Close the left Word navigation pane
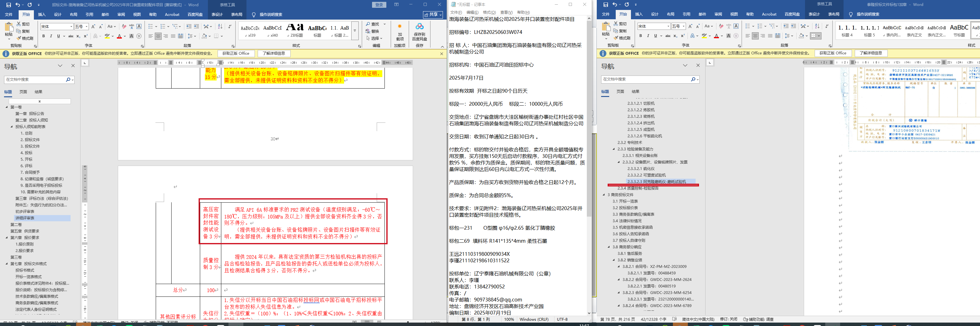 73,66
